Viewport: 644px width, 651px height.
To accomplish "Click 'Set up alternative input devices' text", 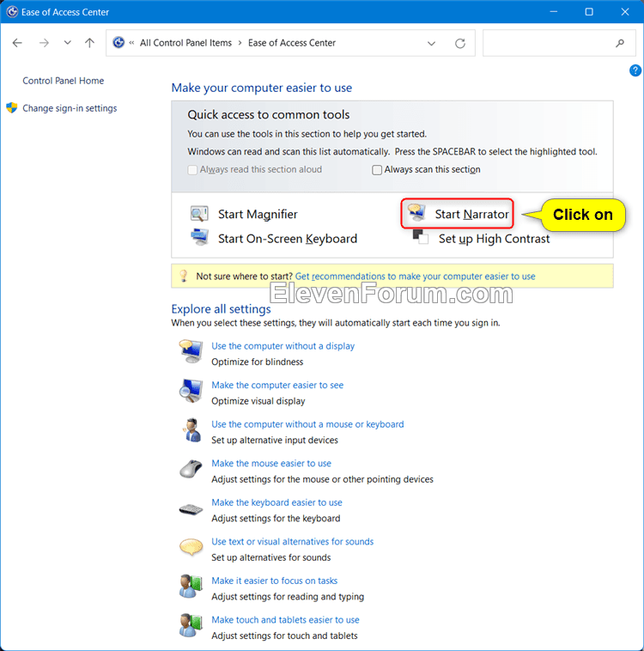I will (275, 440).
